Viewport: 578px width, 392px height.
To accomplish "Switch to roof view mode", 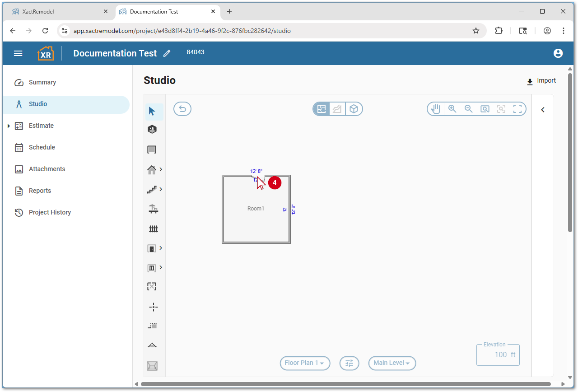I will pos(337,109).
